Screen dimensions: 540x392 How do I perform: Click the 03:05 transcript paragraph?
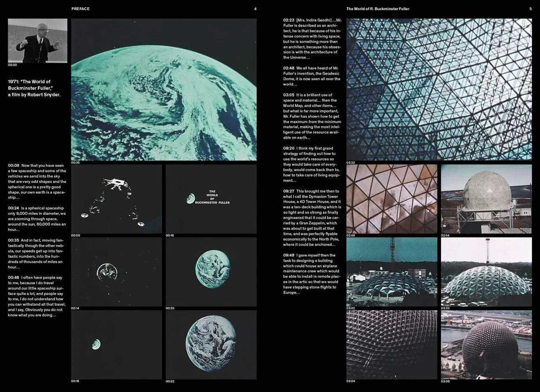[312, 116]
